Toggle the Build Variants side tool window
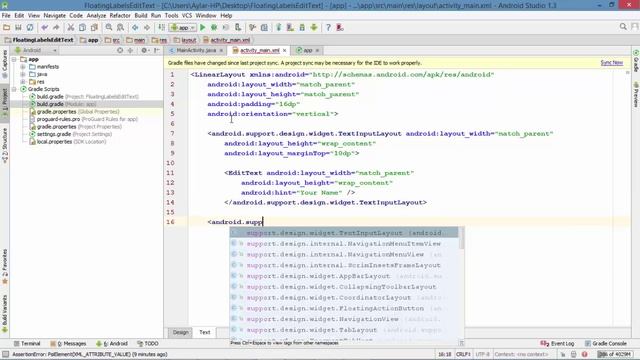The width and height of the screenshot is (640, 360). click(5, 313)
